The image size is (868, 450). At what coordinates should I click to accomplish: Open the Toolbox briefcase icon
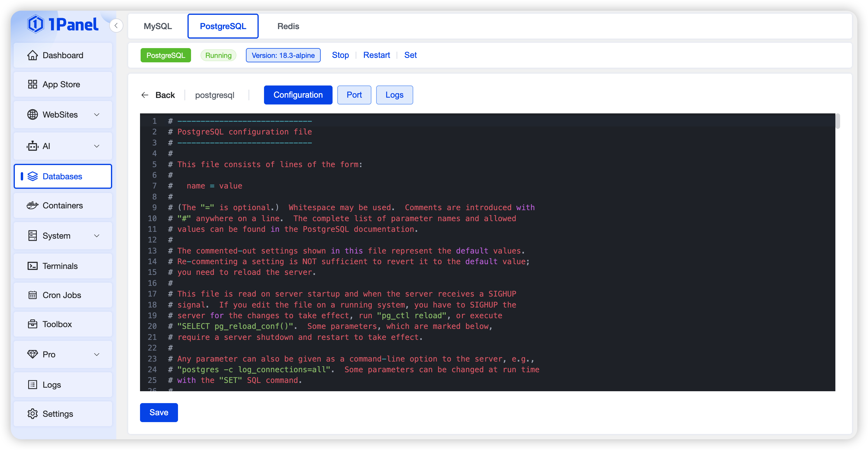32,324
